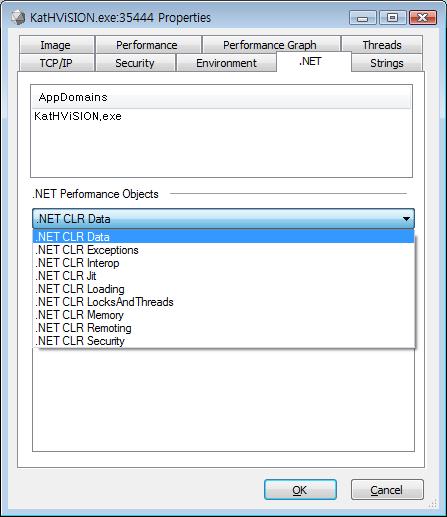
Task: Switch to the Performance tab
Action: point(148,45)
